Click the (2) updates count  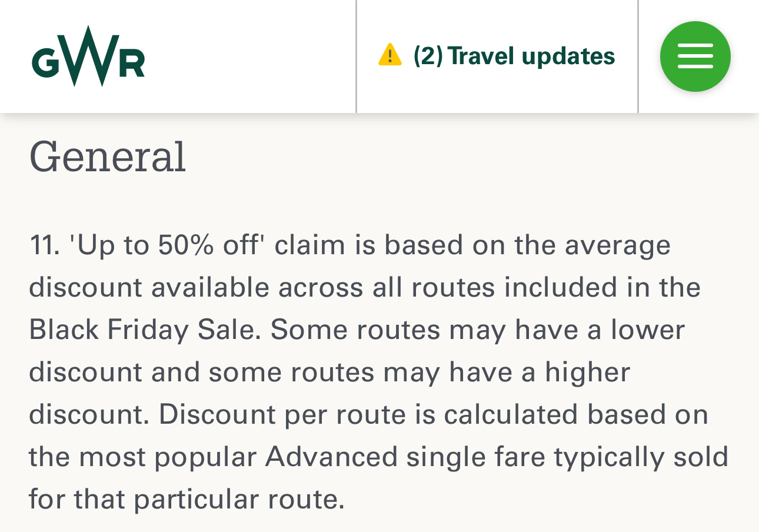coord(428,56)
